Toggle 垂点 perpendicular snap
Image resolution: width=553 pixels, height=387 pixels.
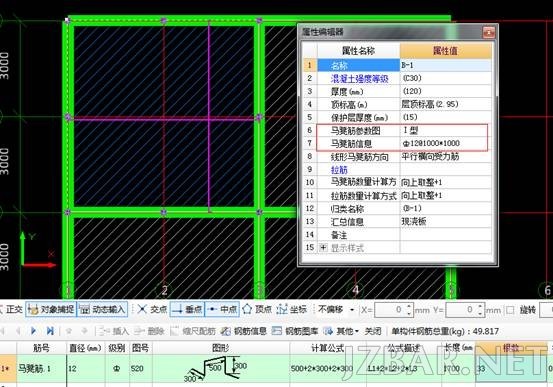click(x=187, y=310)
